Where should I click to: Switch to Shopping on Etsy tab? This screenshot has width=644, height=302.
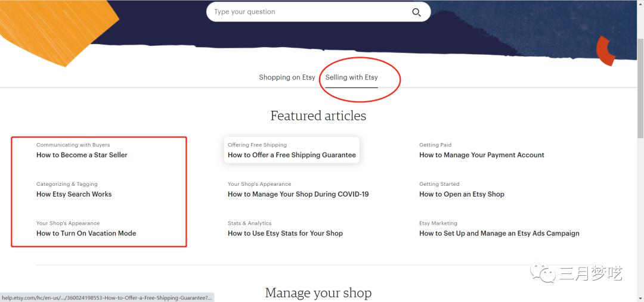pos(287,77)
